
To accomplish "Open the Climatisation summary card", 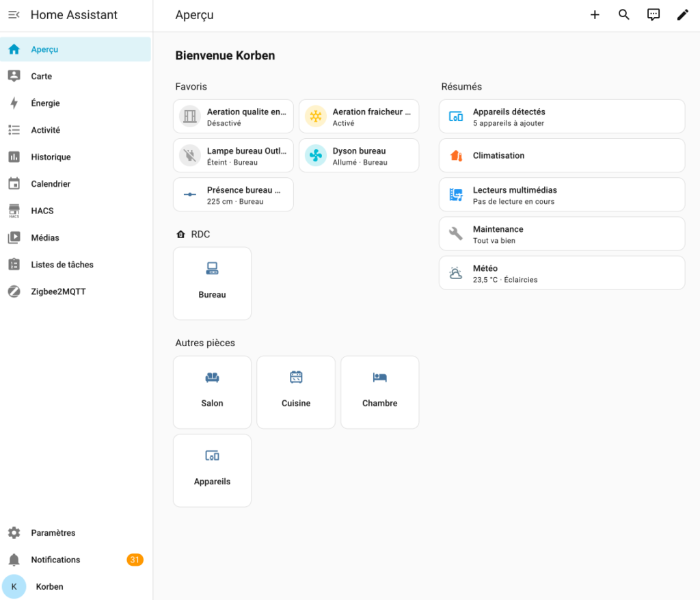I will [562, 155].
